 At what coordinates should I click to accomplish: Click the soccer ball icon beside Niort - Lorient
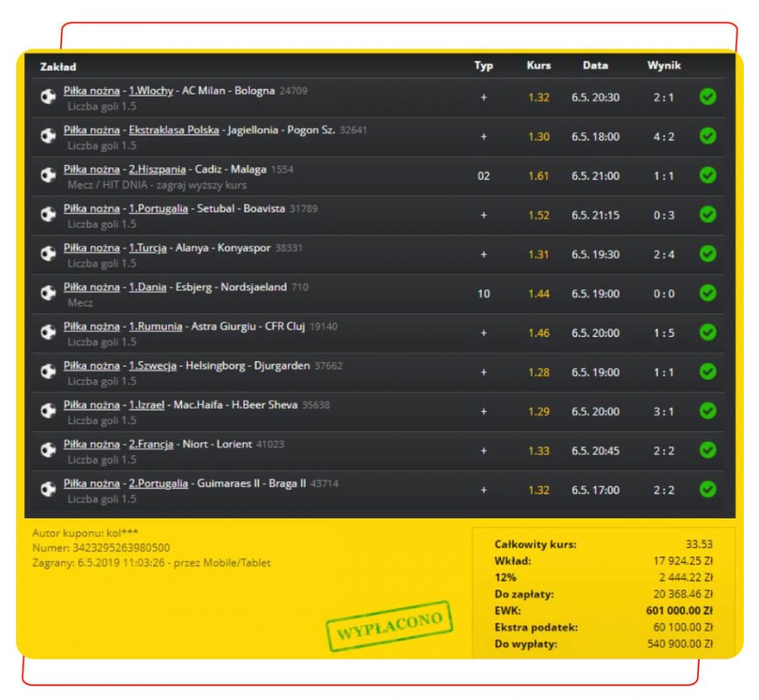pos(46,451)
